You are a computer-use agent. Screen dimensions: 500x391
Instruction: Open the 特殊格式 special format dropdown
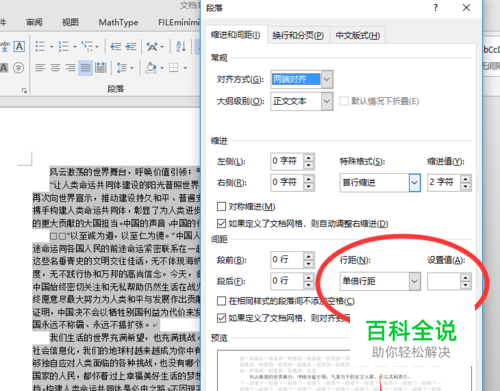tap(414, 183)
